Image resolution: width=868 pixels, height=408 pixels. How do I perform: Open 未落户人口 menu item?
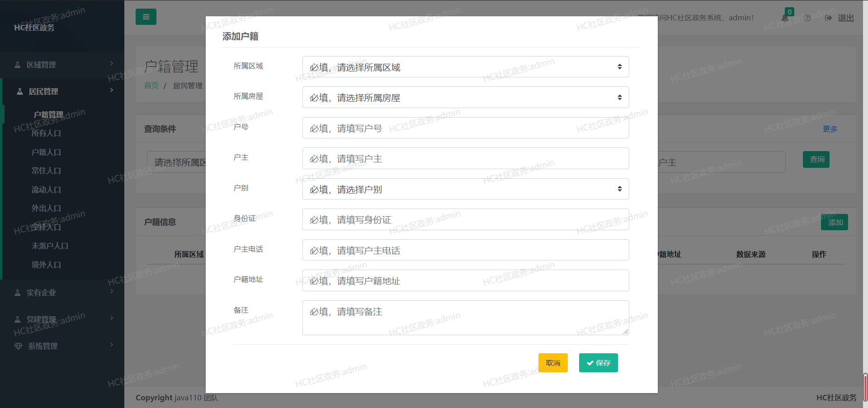click(x=50, y=246)
